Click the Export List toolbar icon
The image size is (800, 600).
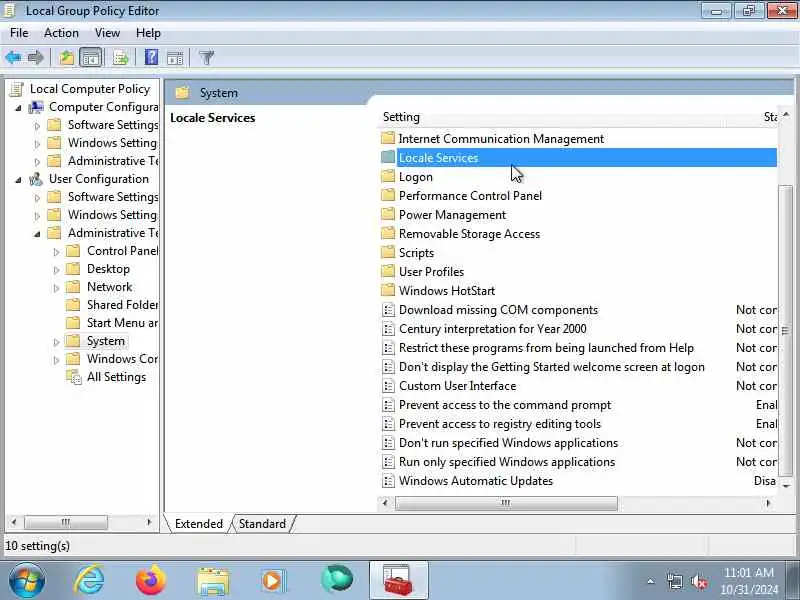121,58
